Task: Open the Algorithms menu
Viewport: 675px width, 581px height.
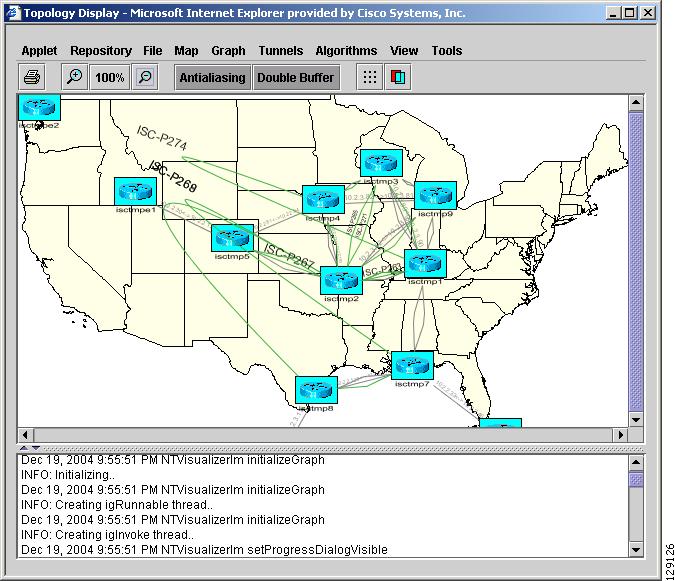Action: pyautogui.click(x=346, y=51)
